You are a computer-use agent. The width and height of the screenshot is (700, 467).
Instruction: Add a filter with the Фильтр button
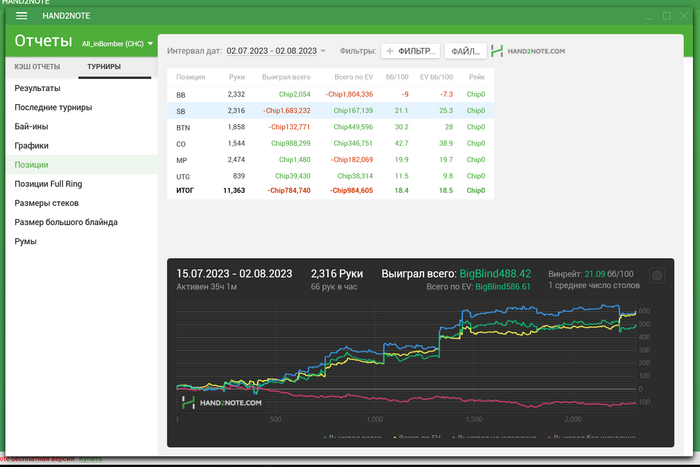click(x=410, y=51)
